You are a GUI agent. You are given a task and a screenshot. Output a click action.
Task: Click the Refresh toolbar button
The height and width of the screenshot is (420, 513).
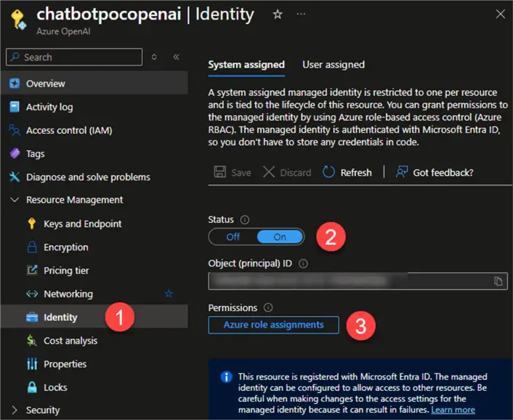pos(347,172)
